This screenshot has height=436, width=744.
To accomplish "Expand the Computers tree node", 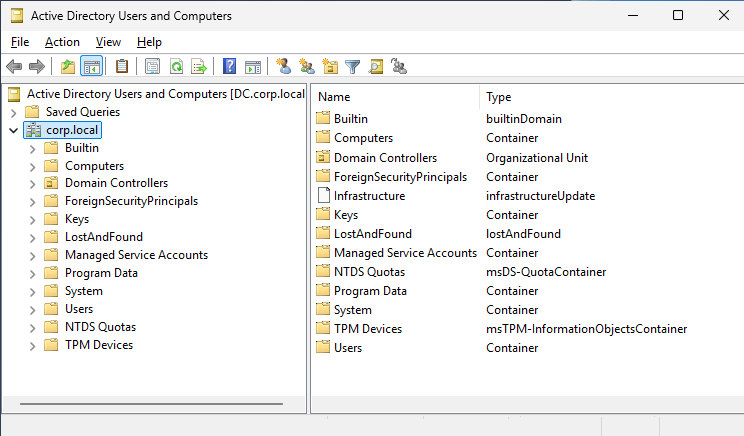I will (x=32, y=167).
